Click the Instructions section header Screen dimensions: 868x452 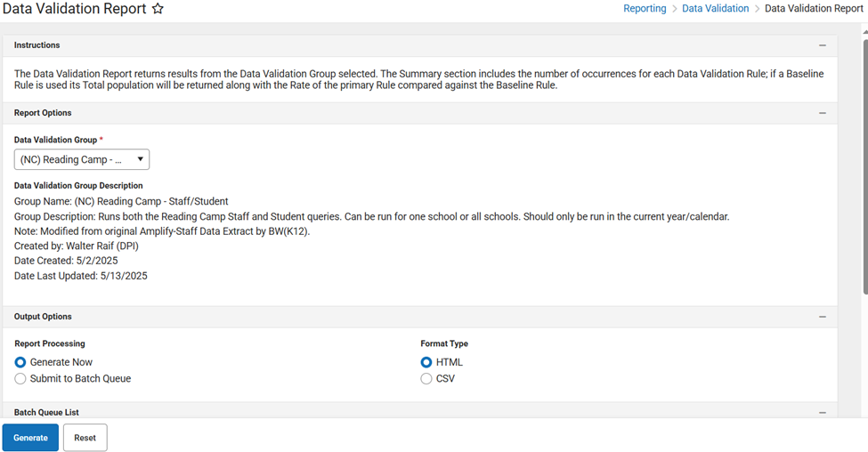[37, 45]
